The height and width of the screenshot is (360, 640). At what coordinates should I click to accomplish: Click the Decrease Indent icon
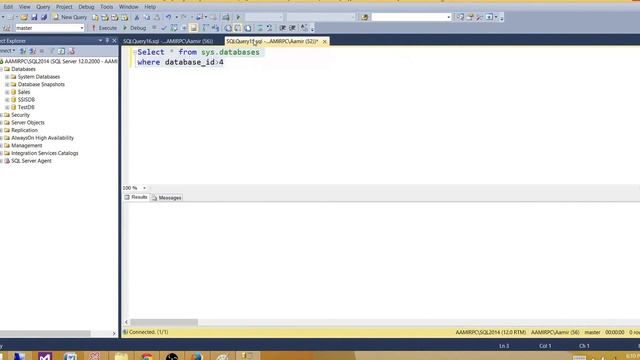pos(282,28)
